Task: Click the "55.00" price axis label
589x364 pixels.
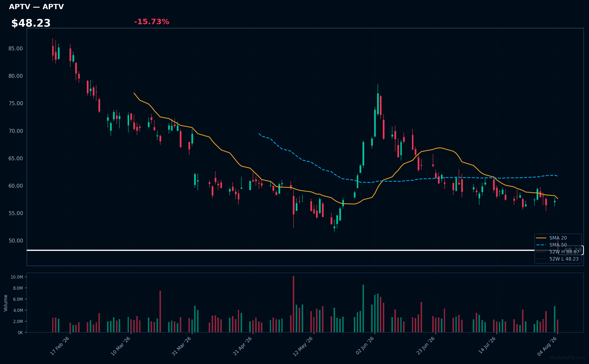Action: tap(16, 213)
